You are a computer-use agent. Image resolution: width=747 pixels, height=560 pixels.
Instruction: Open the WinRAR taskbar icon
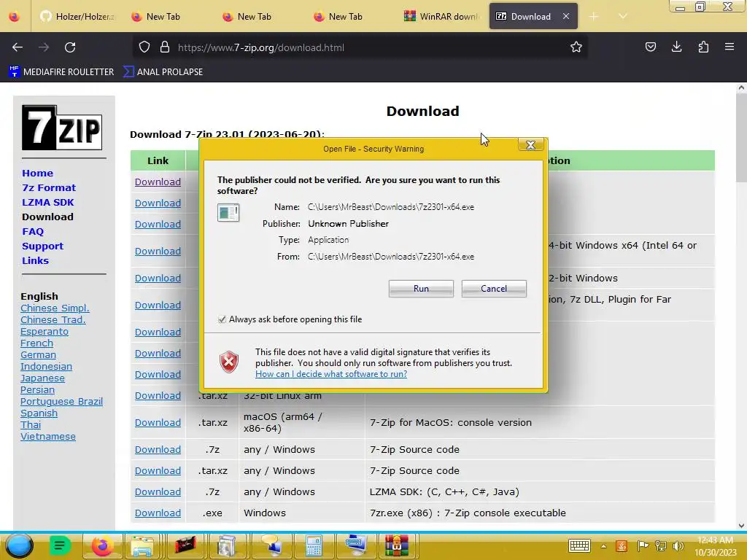pos(396,545)
